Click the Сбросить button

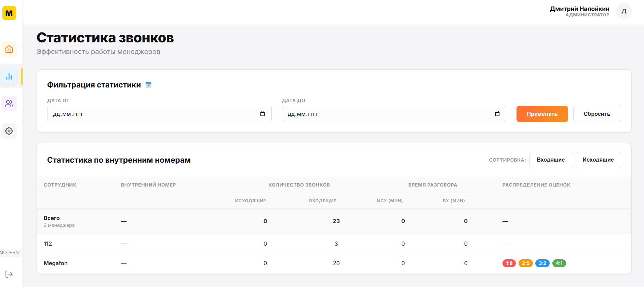point(597,114)
